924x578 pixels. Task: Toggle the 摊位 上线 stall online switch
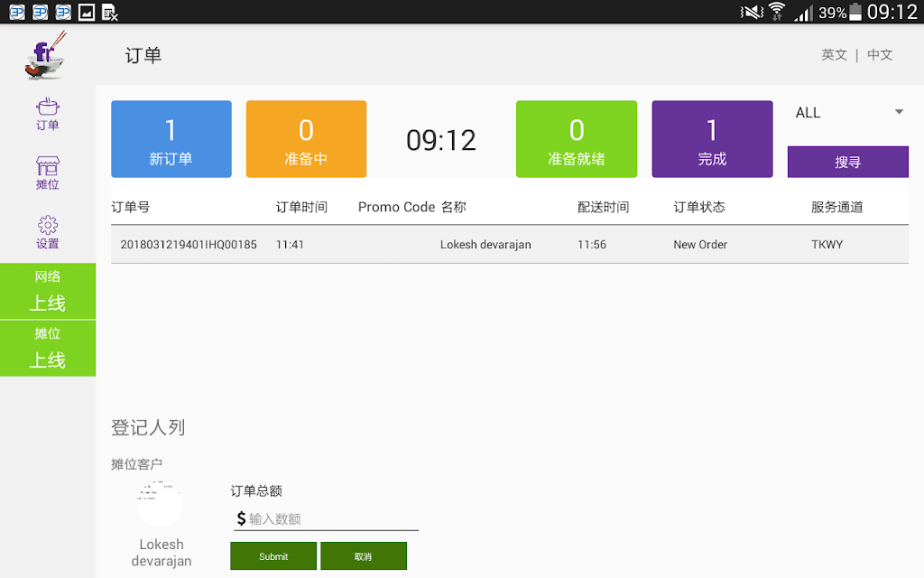tap(48, 348)
